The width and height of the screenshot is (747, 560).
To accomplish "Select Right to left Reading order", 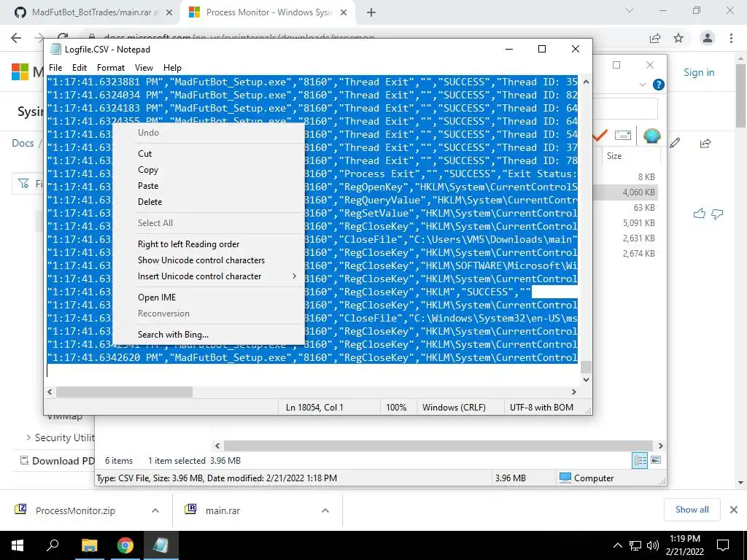I will point(189,244).
